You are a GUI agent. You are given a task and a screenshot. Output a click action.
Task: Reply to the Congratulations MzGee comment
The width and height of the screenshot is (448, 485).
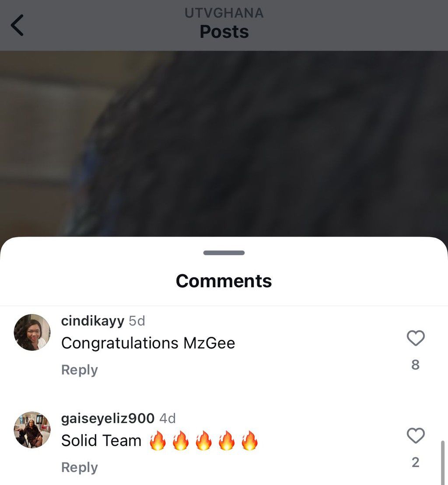80,370
